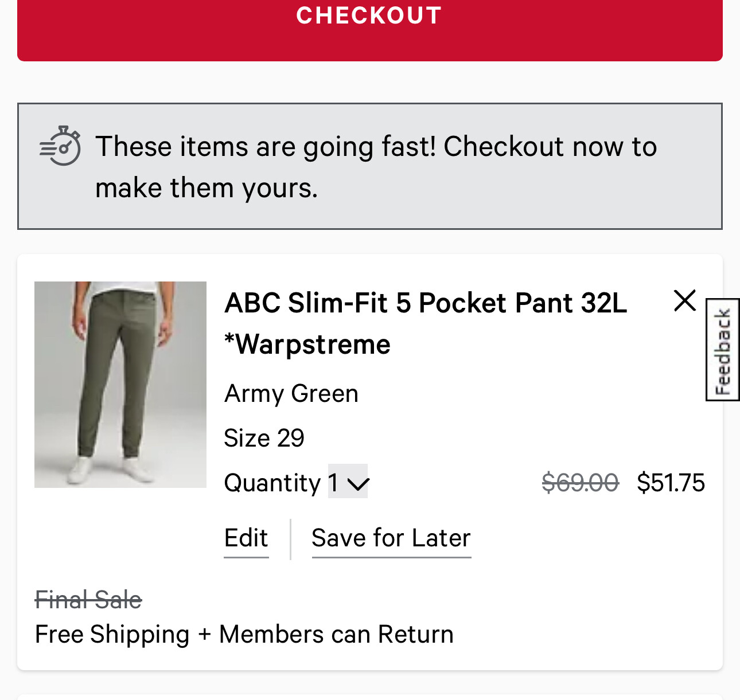This screenshot has width=740, height=700.
Task: Click Free Shipping + Members can Return
Action: [244, 635]
